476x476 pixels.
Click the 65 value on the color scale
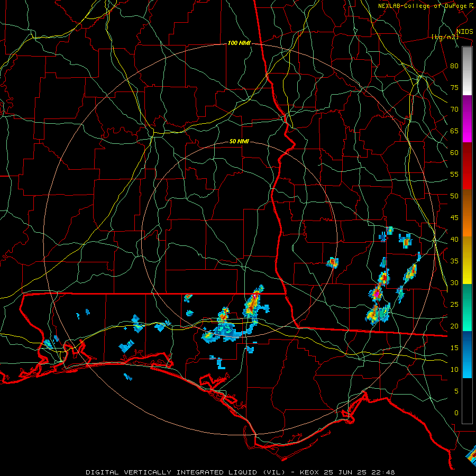(x=454, y=131)
